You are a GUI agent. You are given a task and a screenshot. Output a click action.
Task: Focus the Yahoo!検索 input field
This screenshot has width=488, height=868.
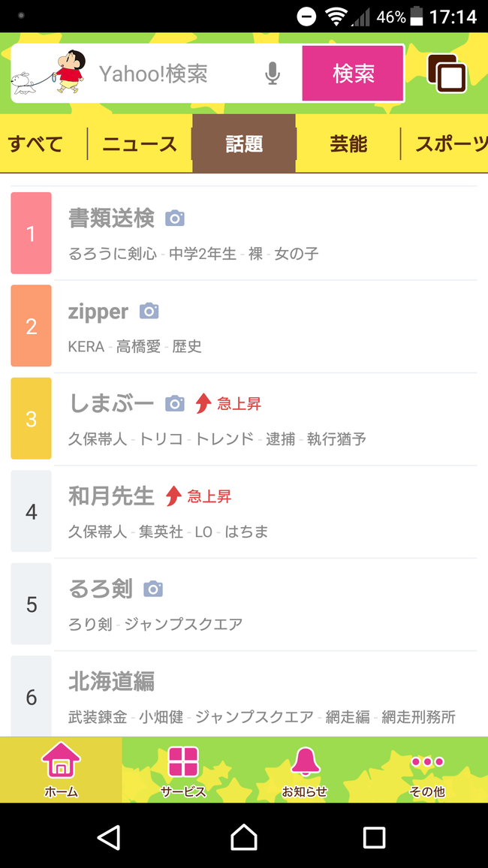click(177, 74)
